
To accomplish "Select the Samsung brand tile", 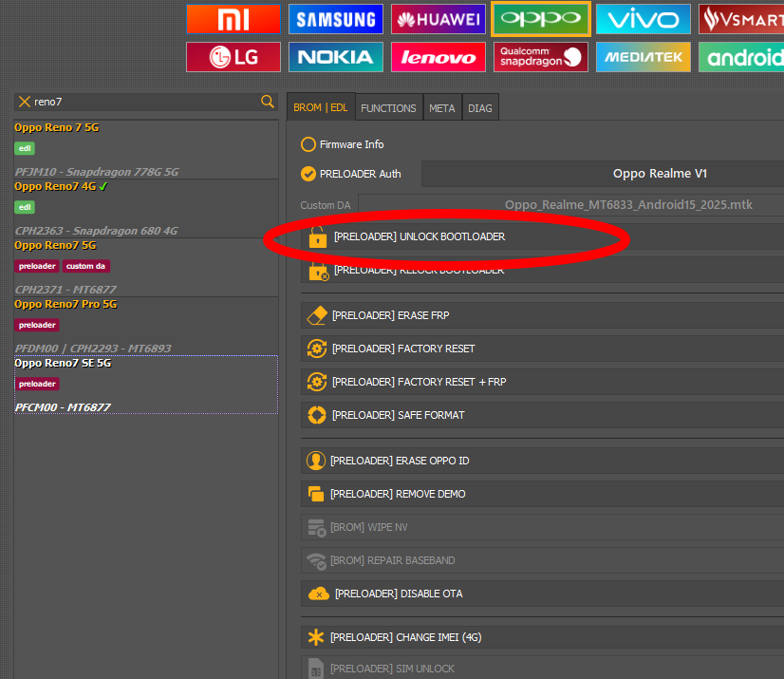I will coord(335,20).
